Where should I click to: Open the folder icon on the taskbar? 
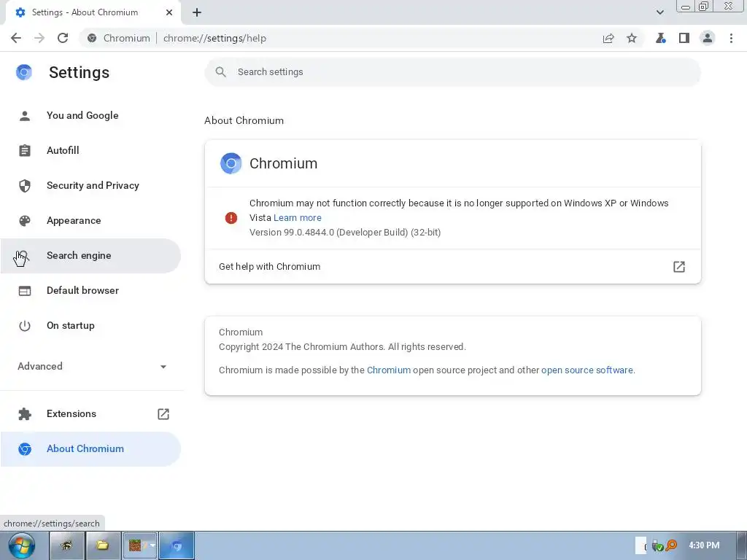tap(102, 545)
